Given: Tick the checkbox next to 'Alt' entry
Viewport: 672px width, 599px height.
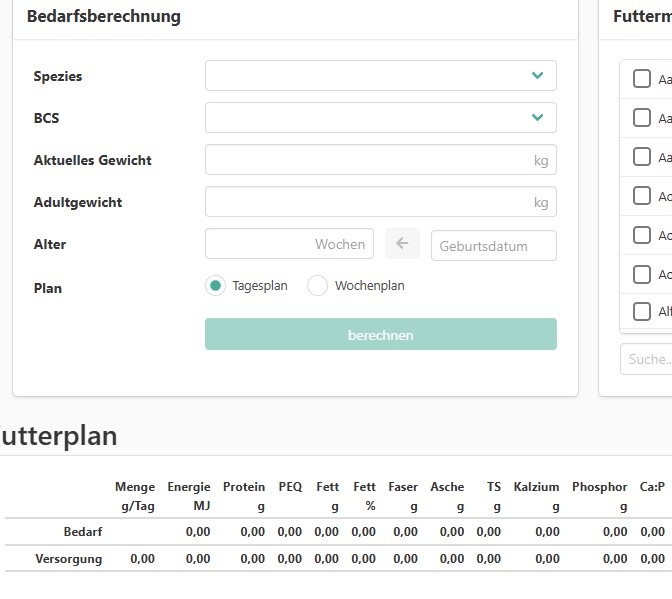Looking at the screenshot, I should coord(642,311).
